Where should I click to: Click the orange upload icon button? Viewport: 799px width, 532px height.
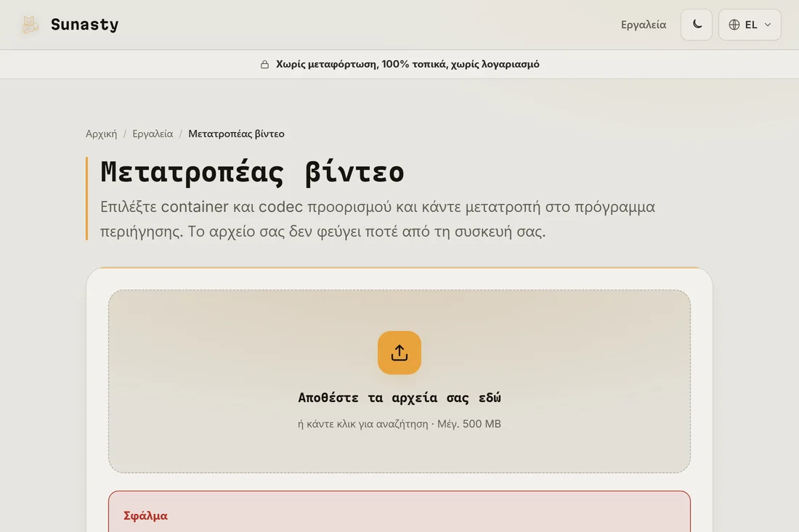399,353
